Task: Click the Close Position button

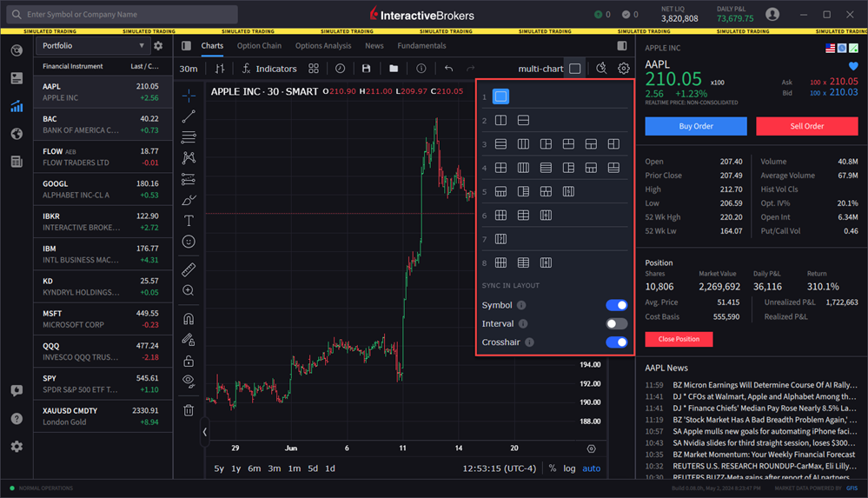Action: 679,339
